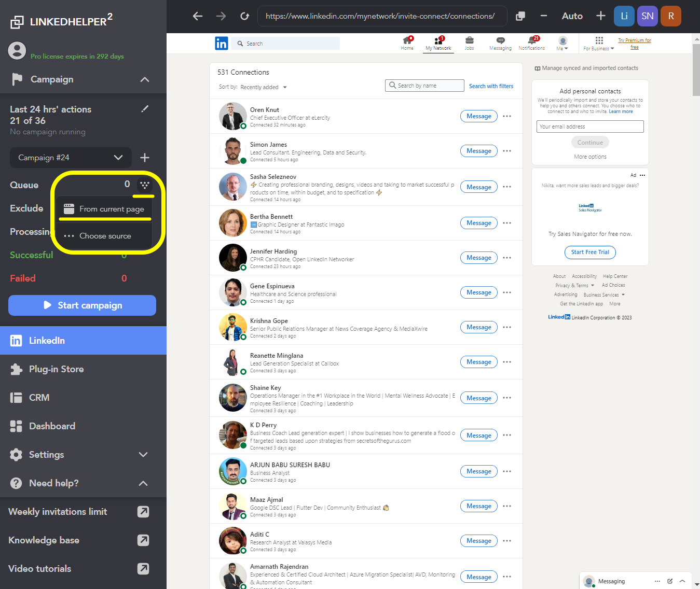This screenshot has width=700, height=589.
Task: Select Choose source option
Action: point(104,236)
